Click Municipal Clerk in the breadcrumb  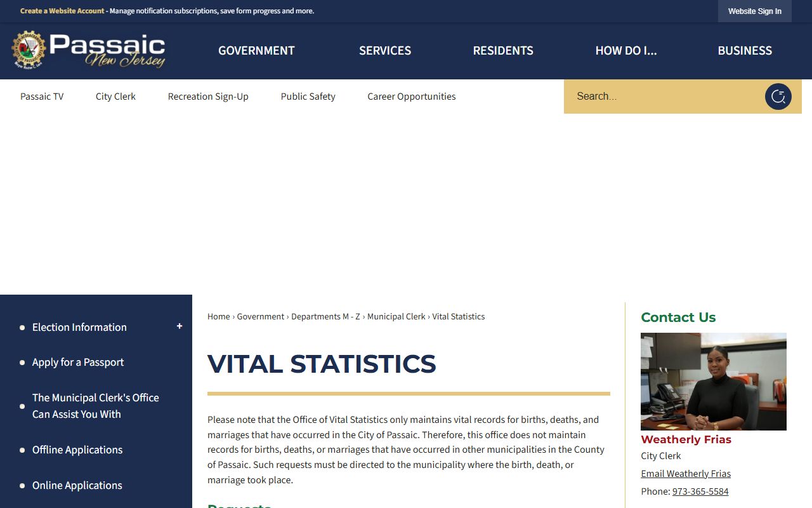pos(396,316)
